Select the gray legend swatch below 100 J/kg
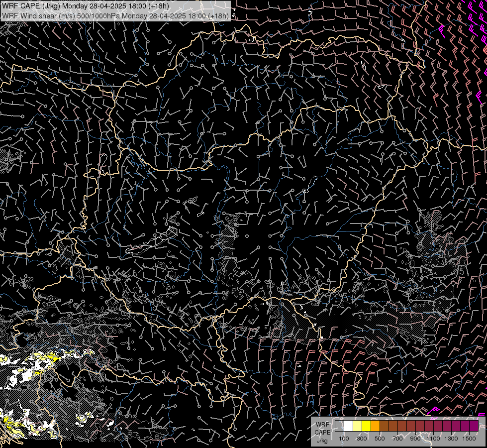This screenshot has height=448, width=487. [339, 426]
